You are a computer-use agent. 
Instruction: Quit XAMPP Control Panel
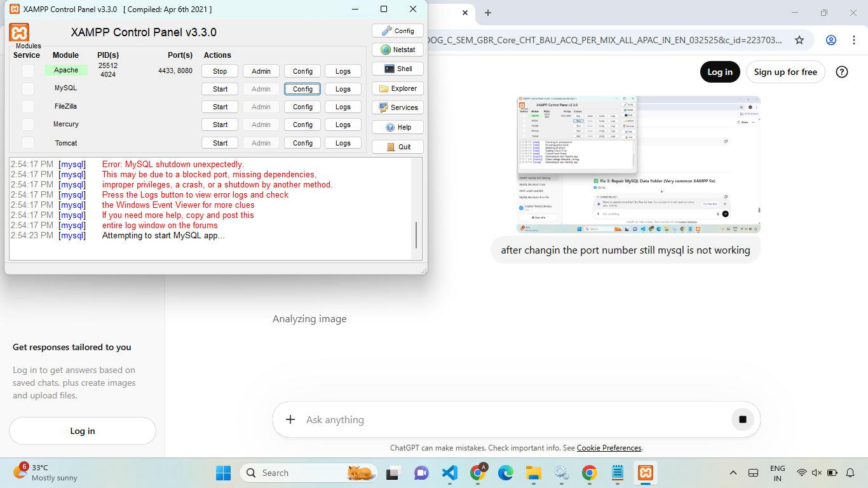click(x=397, y=147)
